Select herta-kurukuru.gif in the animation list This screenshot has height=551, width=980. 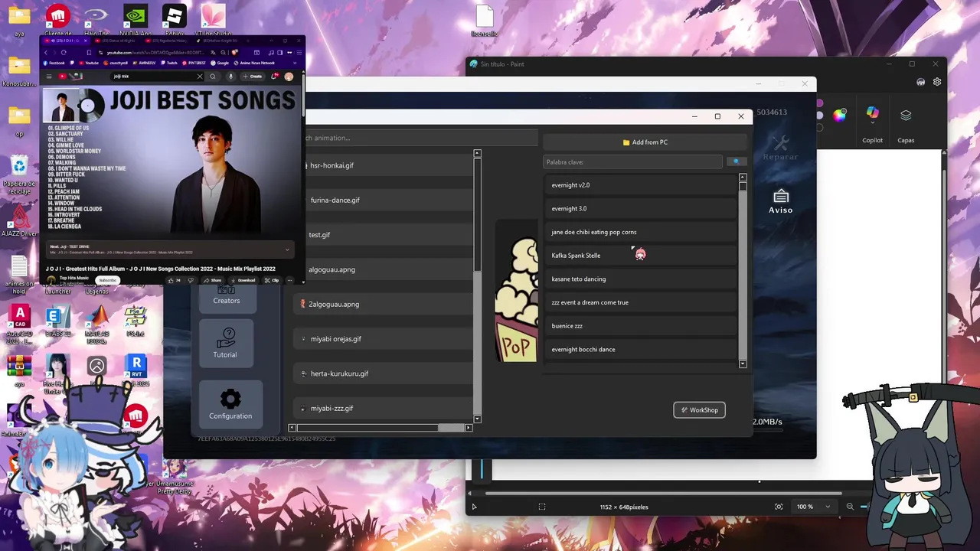tap(383, 373)
